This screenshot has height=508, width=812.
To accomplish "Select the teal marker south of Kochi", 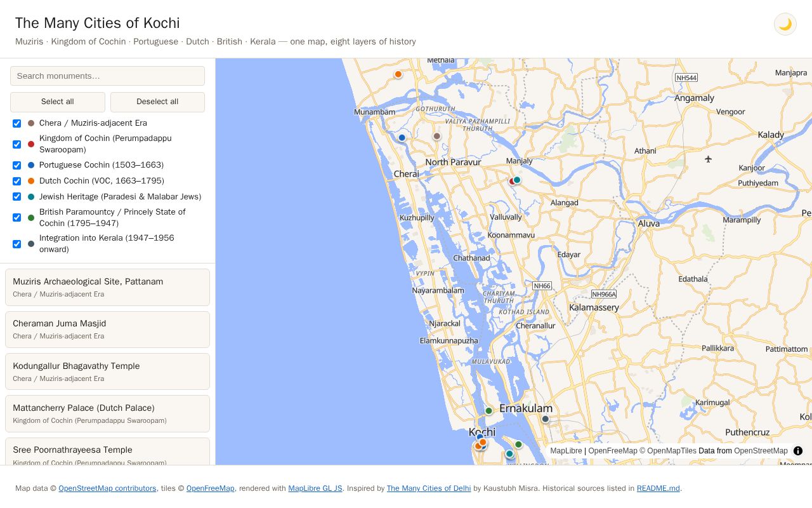I will coord(509,454).
